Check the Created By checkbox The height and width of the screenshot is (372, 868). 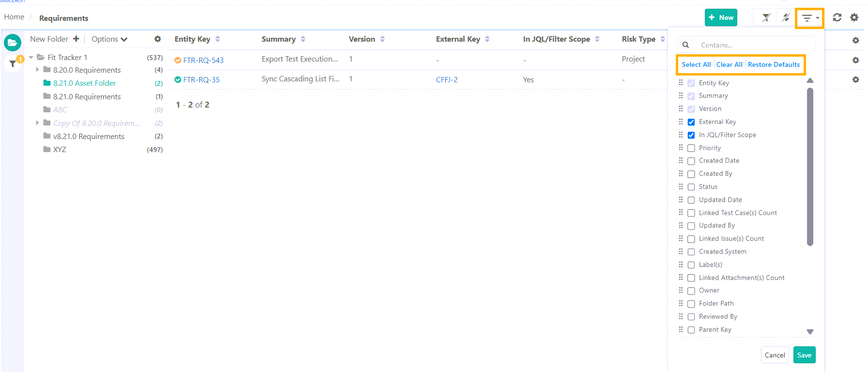[691, 174]
